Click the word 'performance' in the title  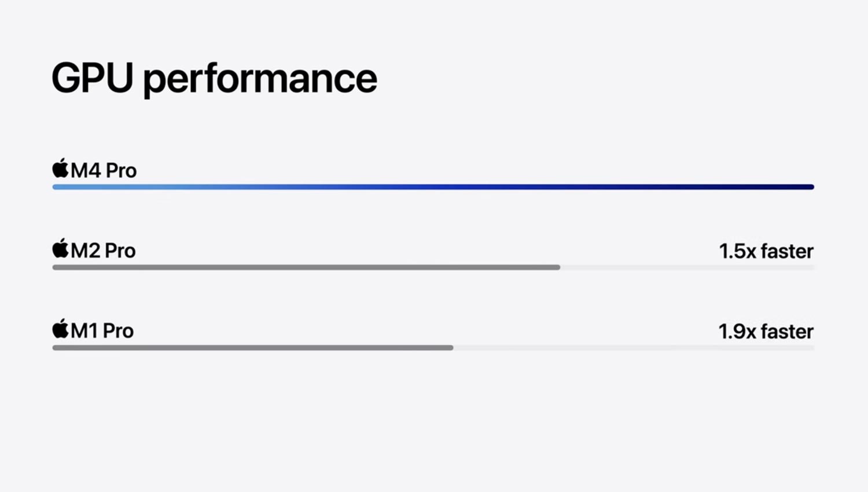pyautogui.click(x=260, y=79)
